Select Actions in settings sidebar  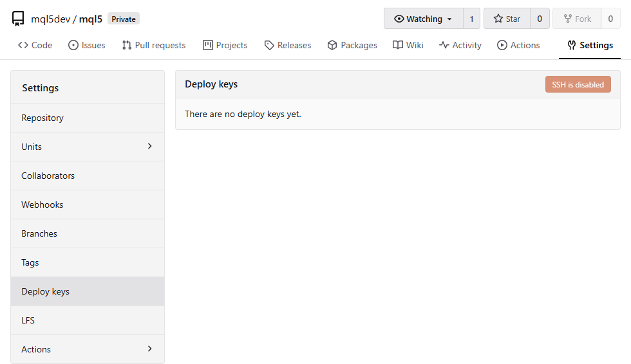[88, 349]
